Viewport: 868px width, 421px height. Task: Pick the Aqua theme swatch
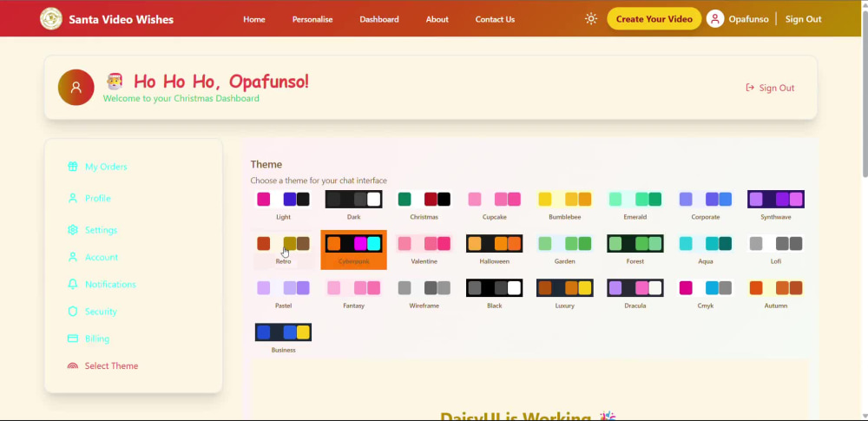click(x=705, y=244)
